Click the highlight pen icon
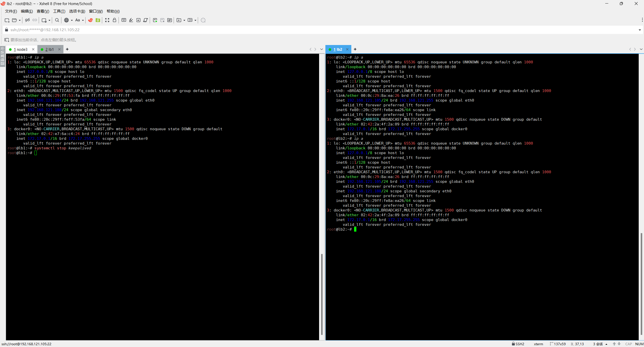This screenshot has width=644, height=347. click(x=131, y=20)
